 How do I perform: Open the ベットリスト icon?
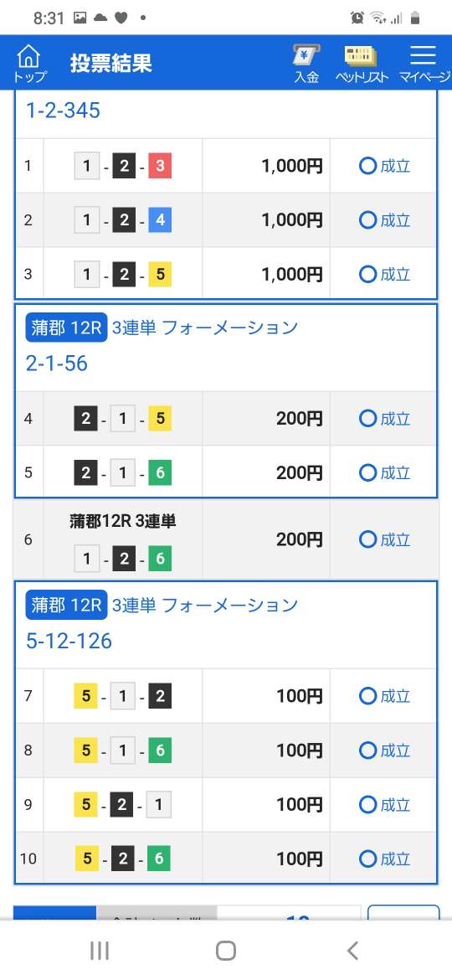tap(362, 64)
